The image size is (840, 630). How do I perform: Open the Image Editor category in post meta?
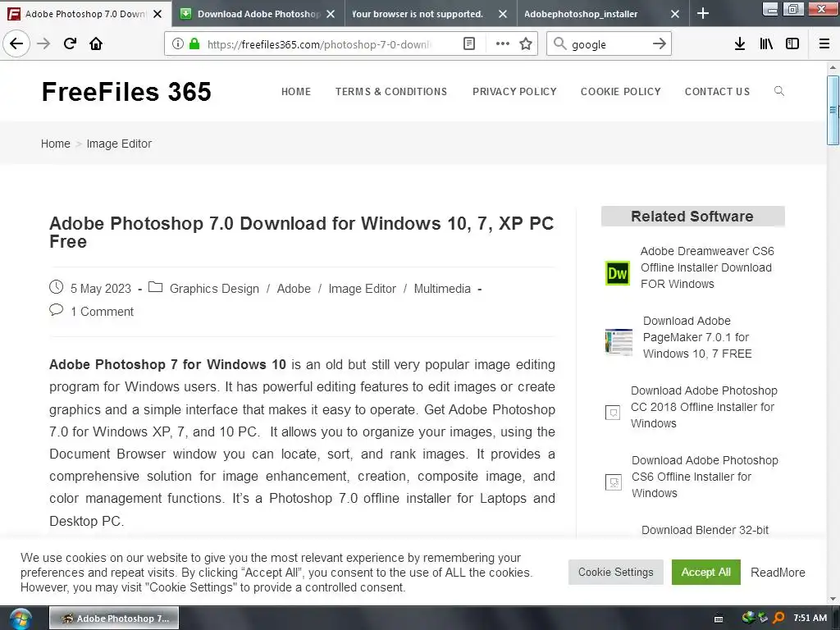362,289
